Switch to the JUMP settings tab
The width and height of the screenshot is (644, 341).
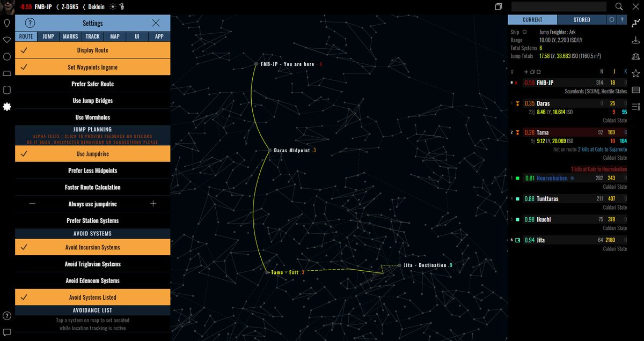pyautogui.click(x=48, y=36)
